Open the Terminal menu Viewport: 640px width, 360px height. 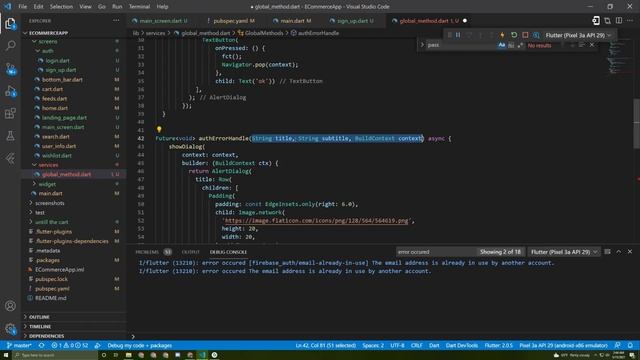point(139,7)
